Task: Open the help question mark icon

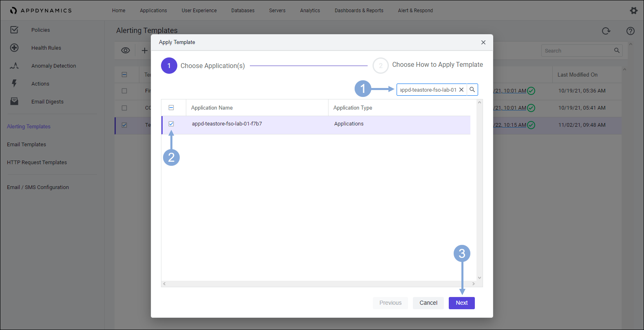Action: point(631,31)
